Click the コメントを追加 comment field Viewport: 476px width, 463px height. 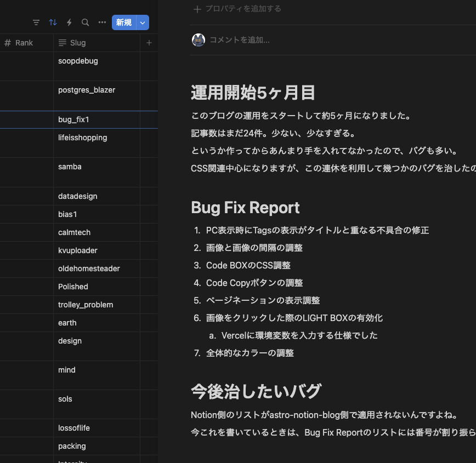click(x=240, y=39)
